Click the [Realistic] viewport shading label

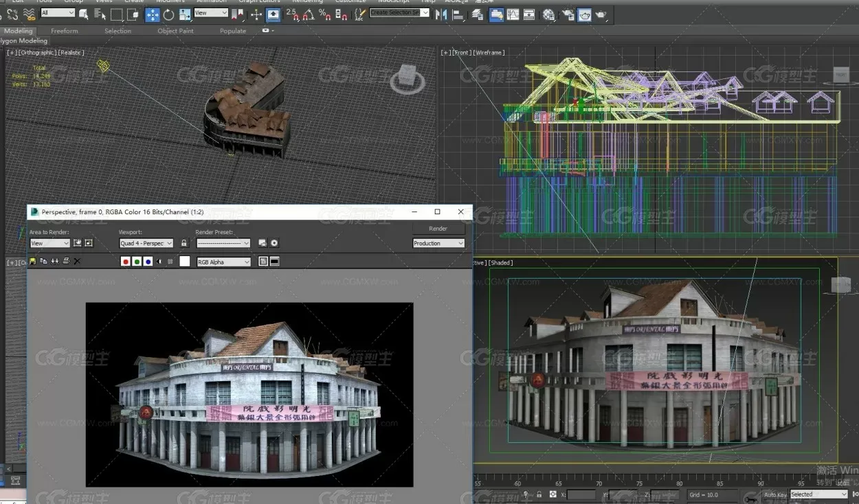click(71, 52)
